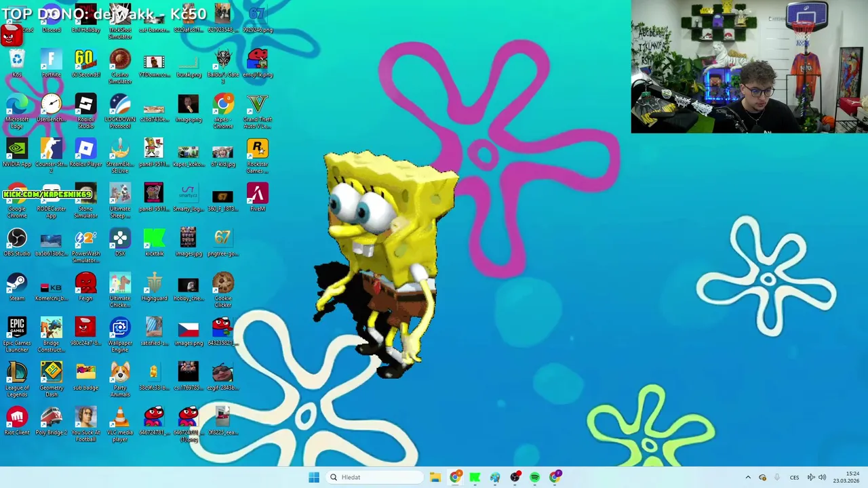Image resolution: width=868 pixels, height=488 pixels.
Task: Launch the Party Animals desktop icon
Action: pos(120,380)
